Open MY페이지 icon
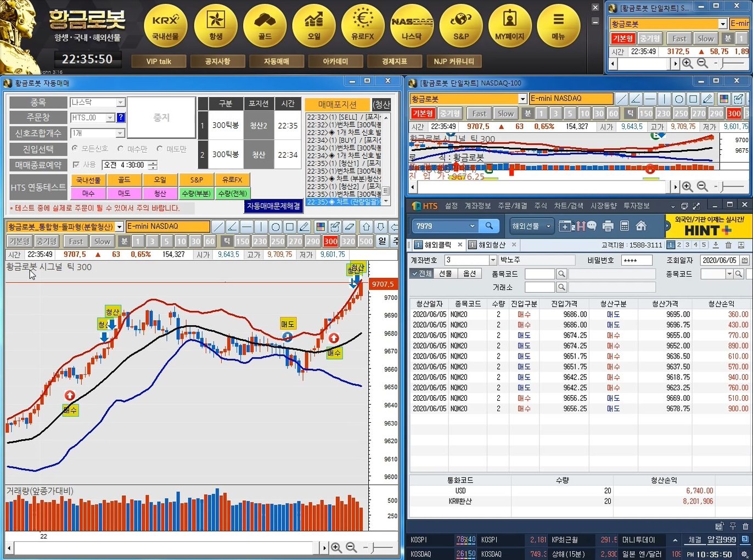This screenshot has width=753, height=560. point(510,26)
